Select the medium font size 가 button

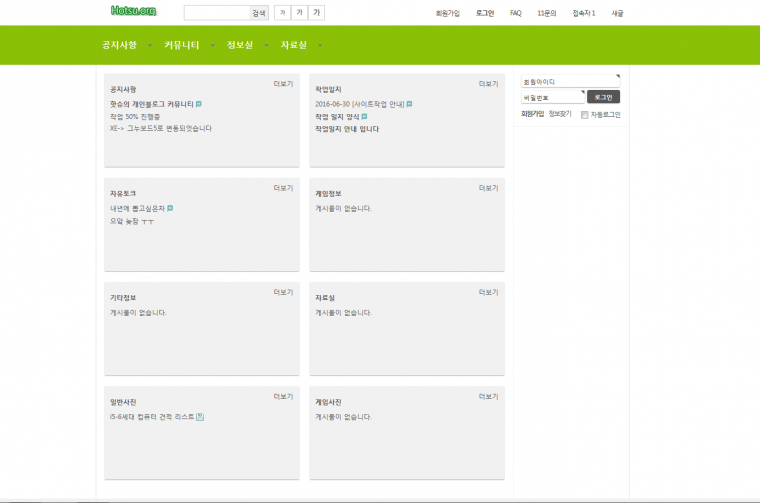click(x=299, y=13)
